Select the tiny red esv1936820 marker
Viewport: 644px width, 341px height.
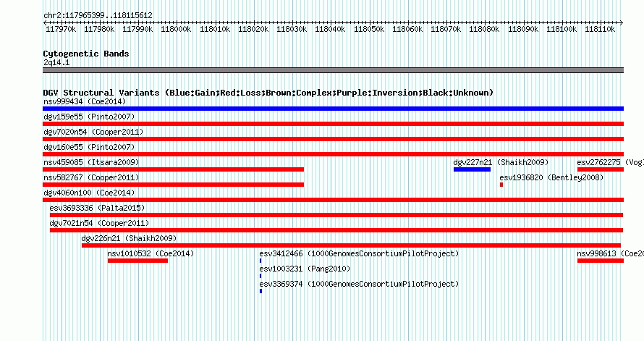tap(501, 185)
